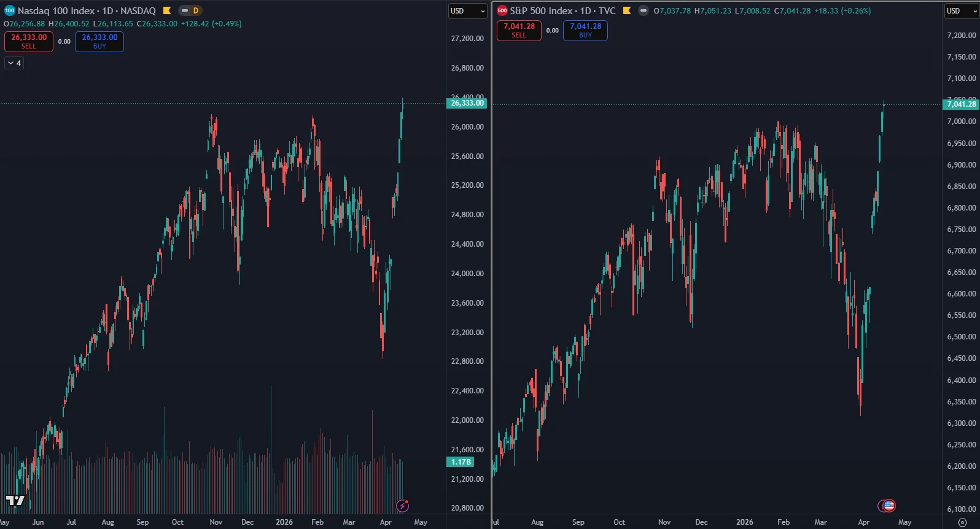Click the Nasdaq 100 Index chart title
Viewport: 980px width, 529px height.
point(87,10)
